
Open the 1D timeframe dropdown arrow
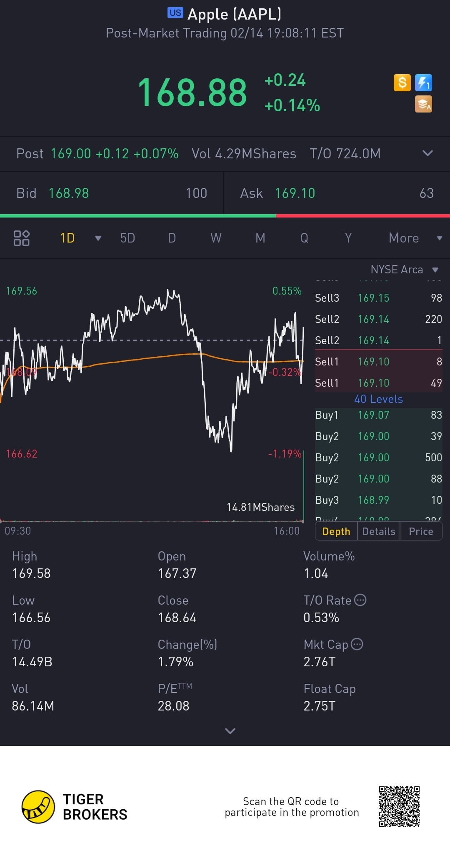coord(98,238)
